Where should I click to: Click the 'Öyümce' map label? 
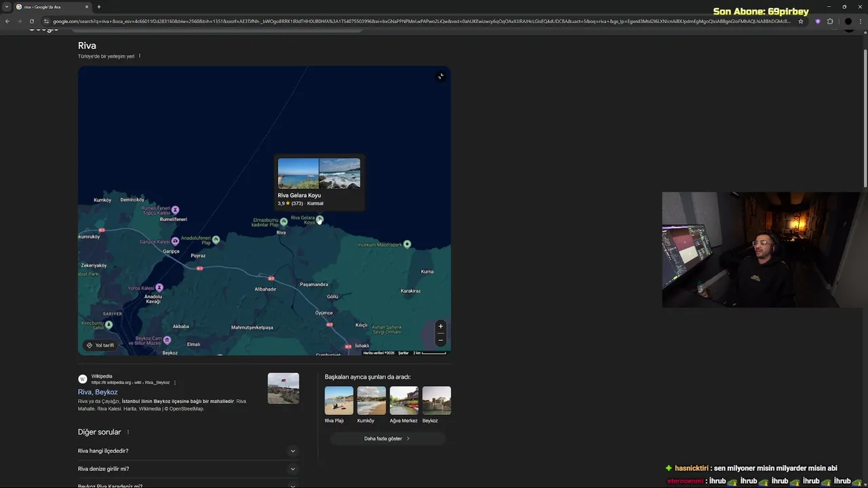pyautogui.click(x=324, y=312)
